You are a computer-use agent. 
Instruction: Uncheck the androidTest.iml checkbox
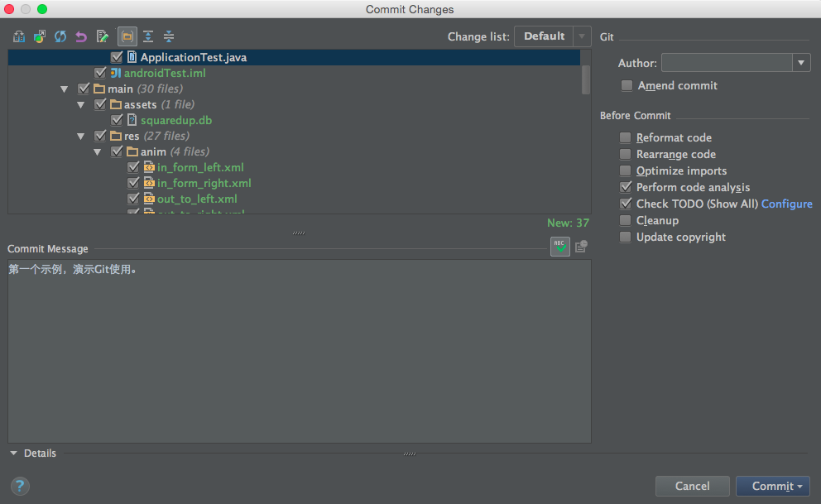pos(99,73)
